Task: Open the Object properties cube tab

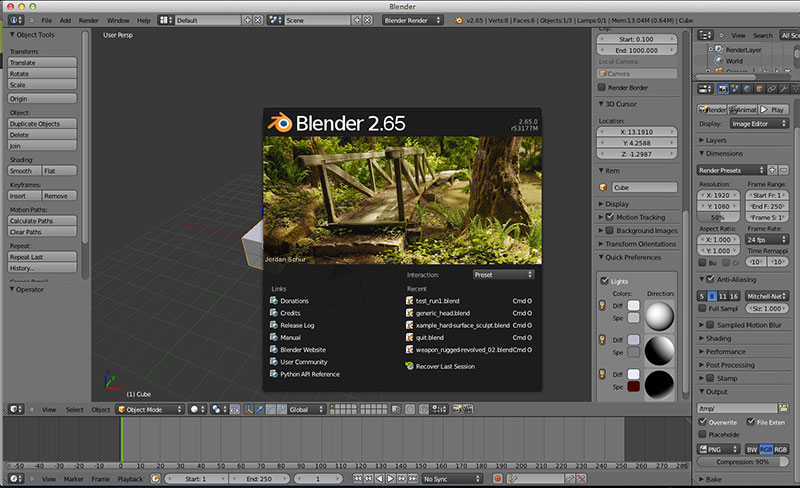Action: [760, 89]
